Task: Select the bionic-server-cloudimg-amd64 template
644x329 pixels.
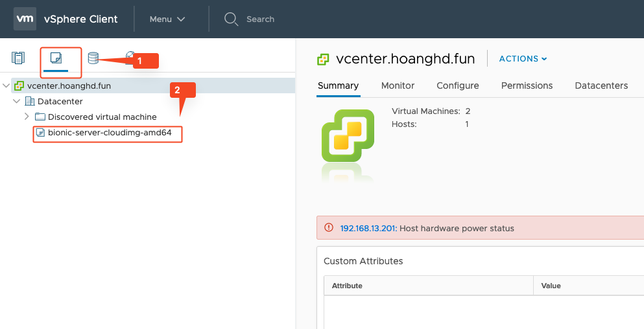Action: pos(110,133)
